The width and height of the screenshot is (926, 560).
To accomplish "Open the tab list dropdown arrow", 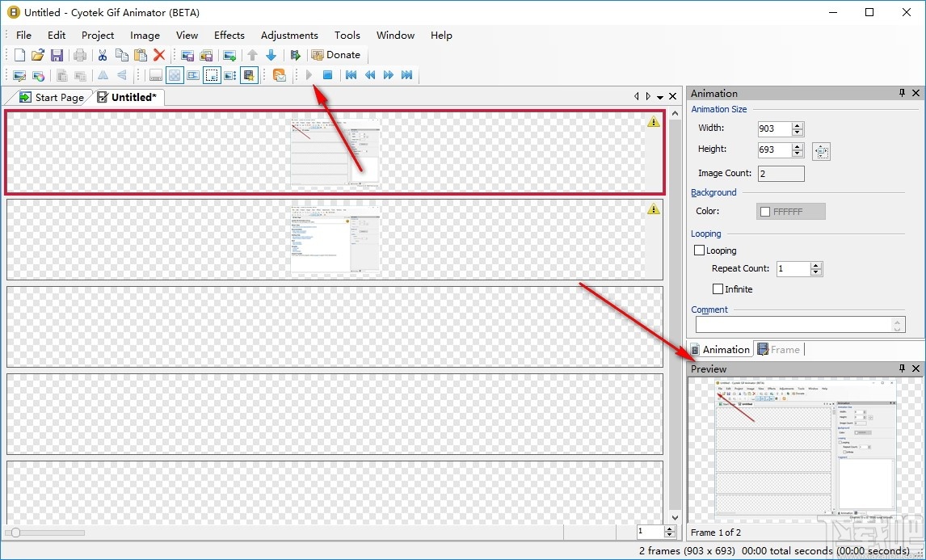I will pos(660,96).
